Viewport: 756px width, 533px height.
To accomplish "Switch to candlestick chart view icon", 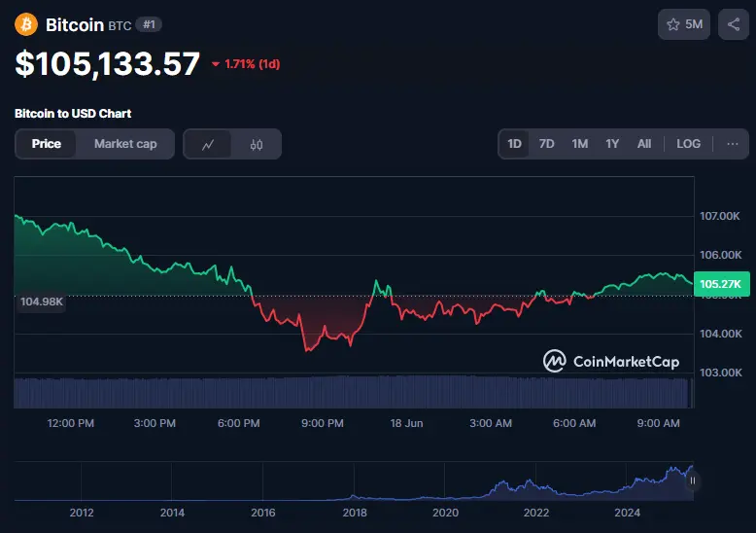I will click(x=257, y=144).
